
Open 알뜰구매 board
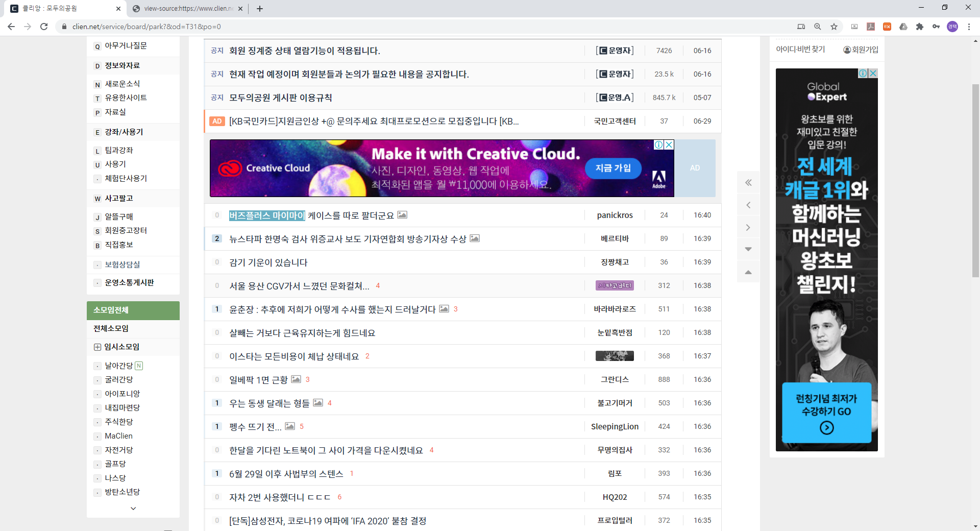[x=118, y=217]
